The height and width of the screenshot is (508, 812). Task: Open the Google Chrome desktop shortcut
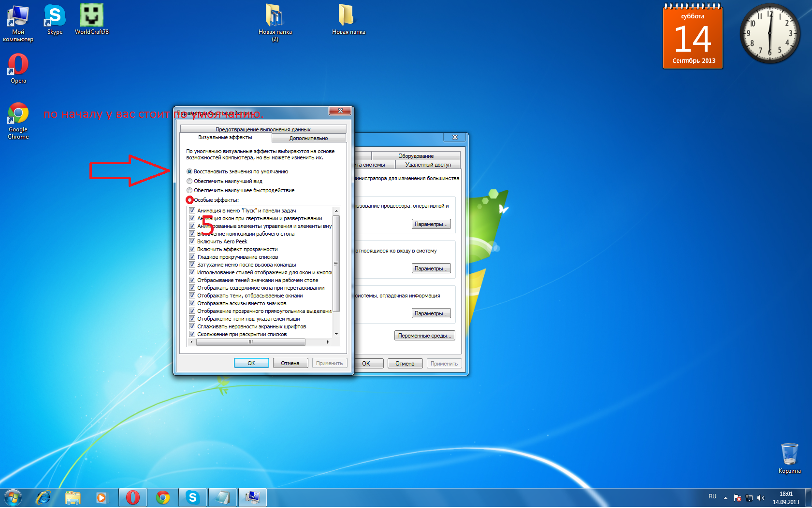18,120
